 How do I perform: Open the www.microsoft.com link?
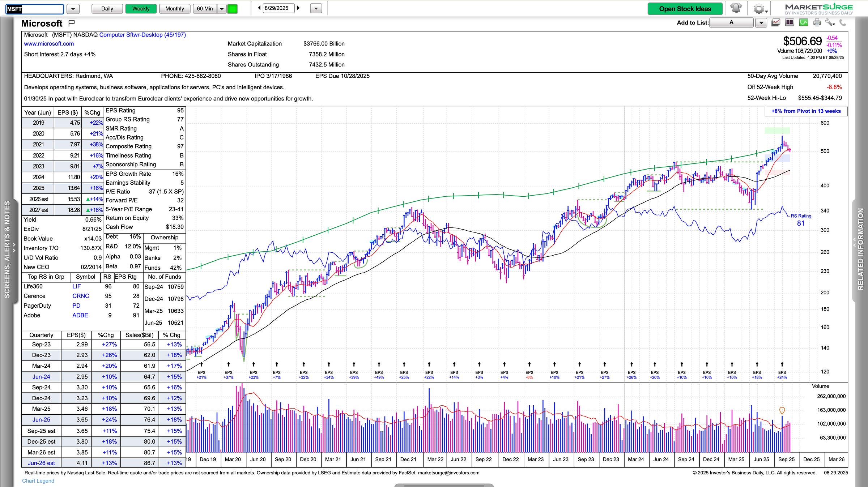click(49, 44)
